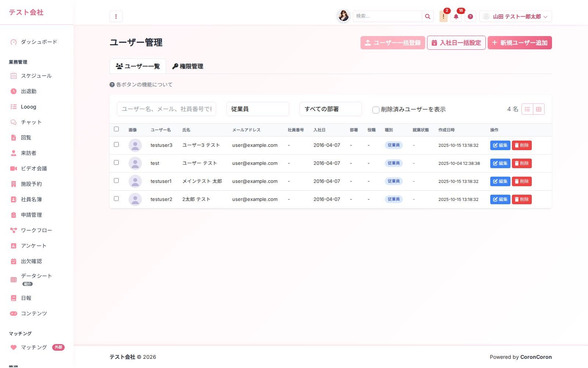Click the profile avatar beside search box
Image resolution: width=588 pixels, height=368 pixels.
tap(344, 16)
